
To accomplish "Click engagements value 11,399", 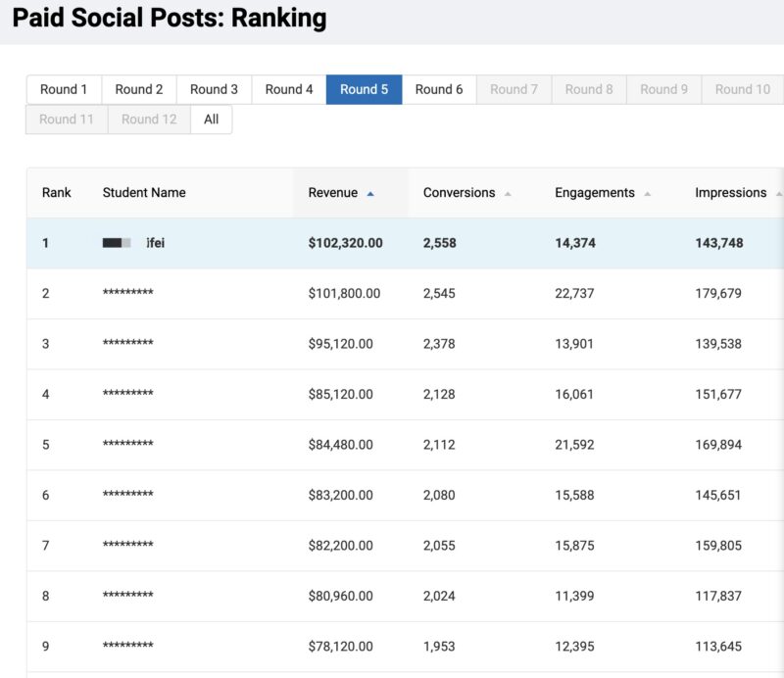I will [574, 596].
